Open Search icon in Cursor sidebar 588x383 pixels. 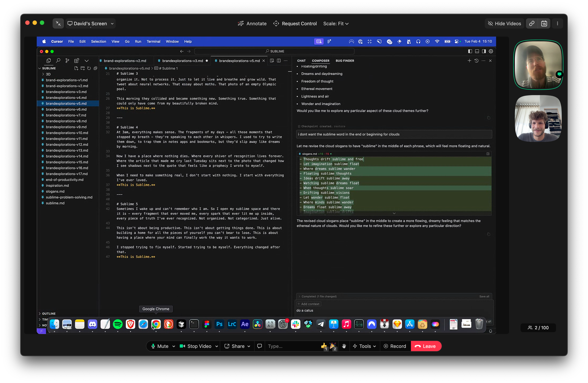point(58,61)
